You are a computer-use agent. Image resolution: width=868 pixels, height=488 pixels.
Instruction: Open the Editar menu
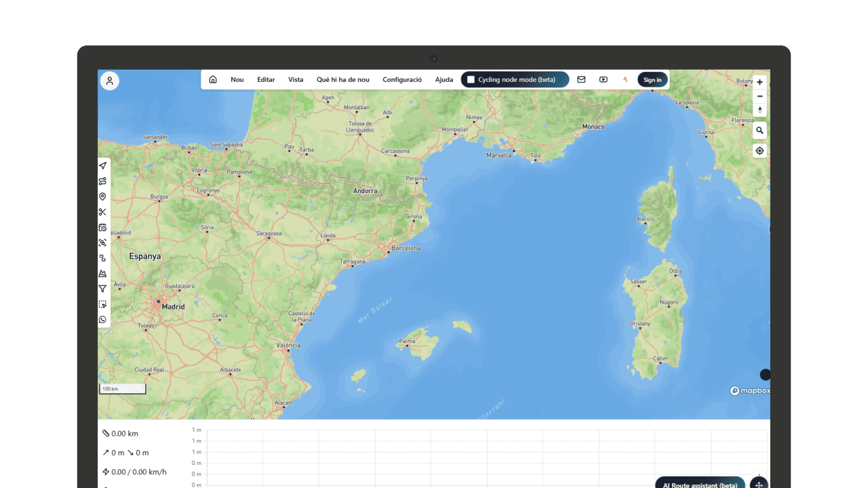266,79
